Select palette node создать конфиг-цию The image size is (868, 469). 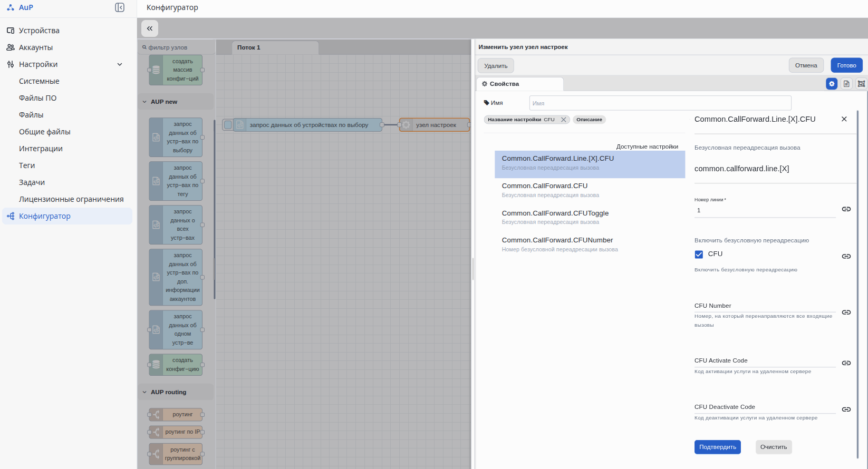pyautogui.click(x=176, y=365)
